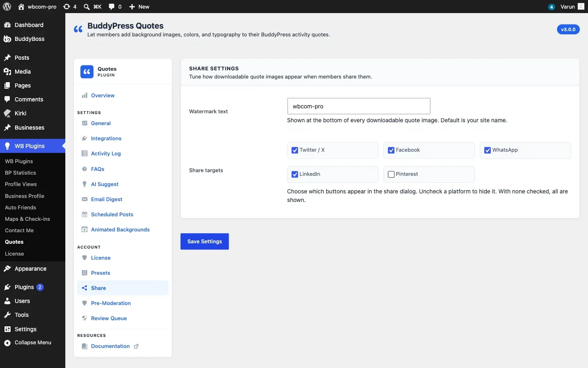The height and width of the screenshot is (368, 588).
Task: Click the WordPress logo in admin bar
Action: (x=7, y=7)
